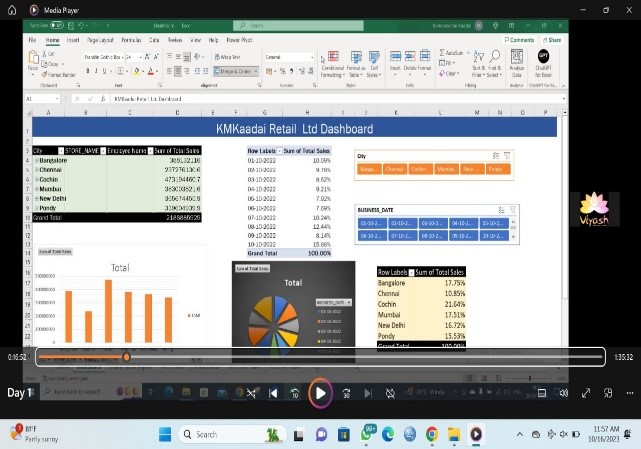Open the font name dropdown

click(122, 57)
